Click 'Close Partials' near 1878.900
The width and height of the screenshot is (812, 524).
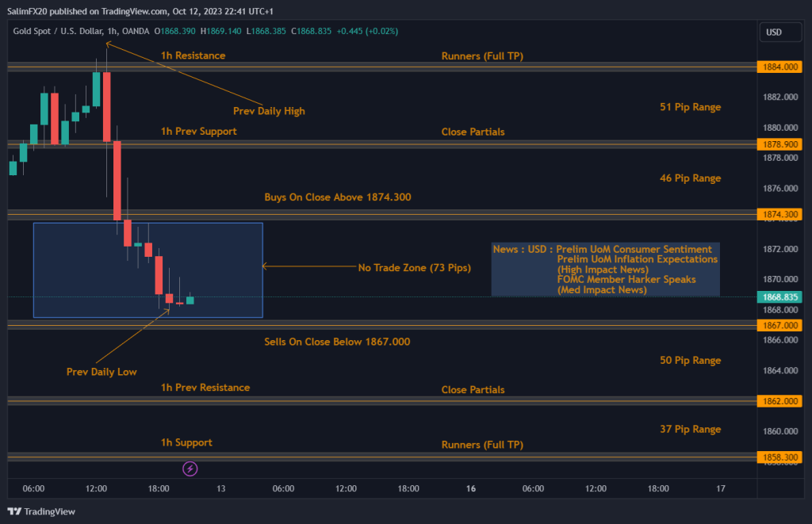coord(473,132)
